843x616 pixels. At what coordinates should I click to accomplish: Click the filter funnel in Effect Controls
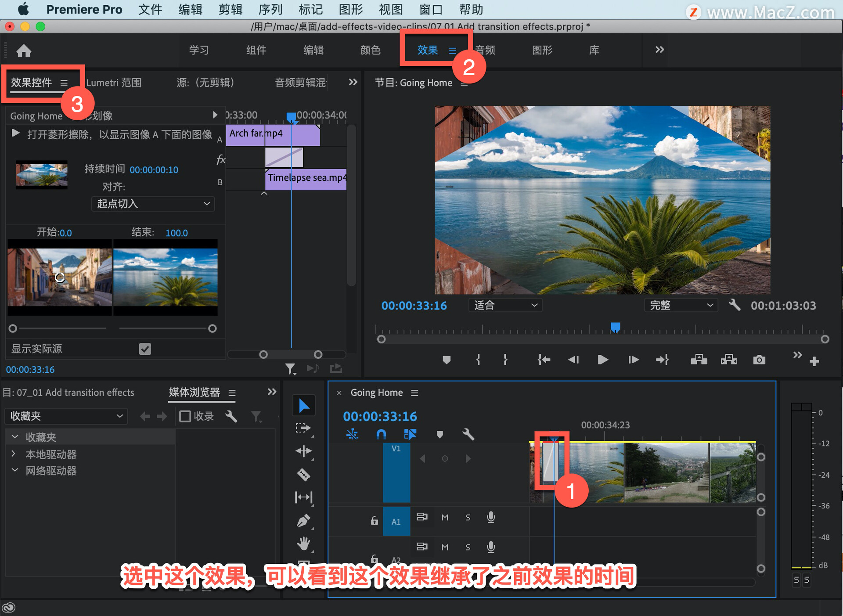290,369
